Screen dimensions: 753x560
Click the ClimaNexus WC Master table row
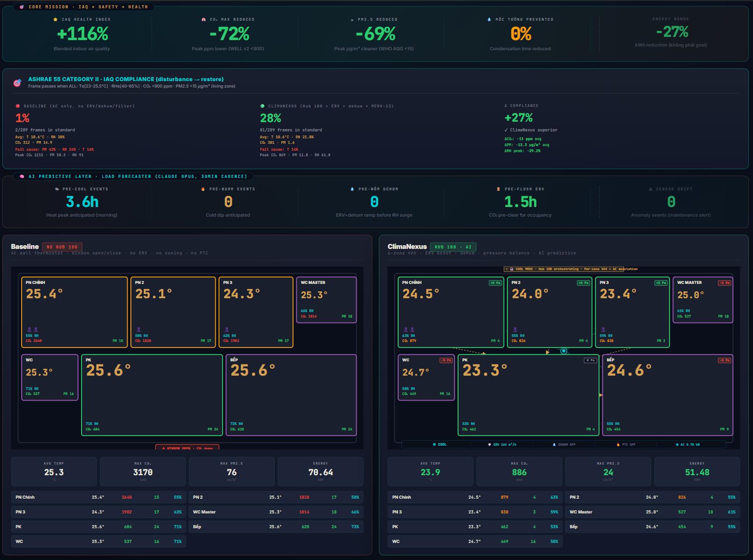pyautogui.click(x=653, y=512)
